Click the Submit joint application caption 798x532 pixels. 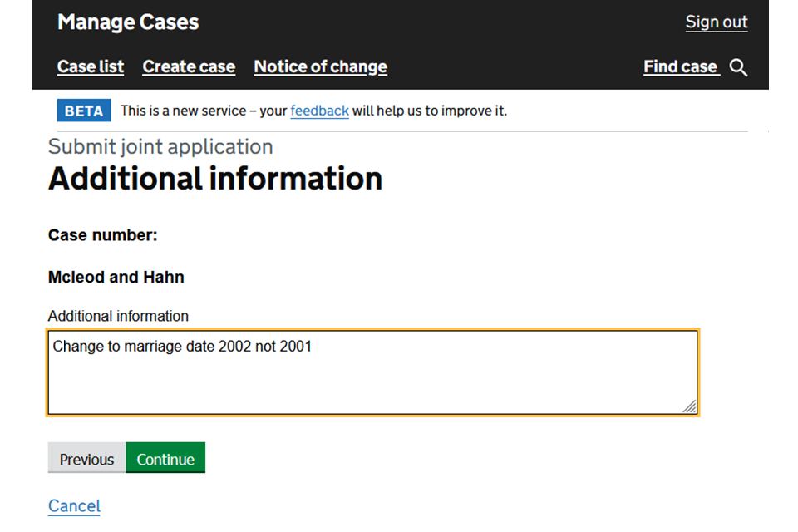[x=160, y=147]
